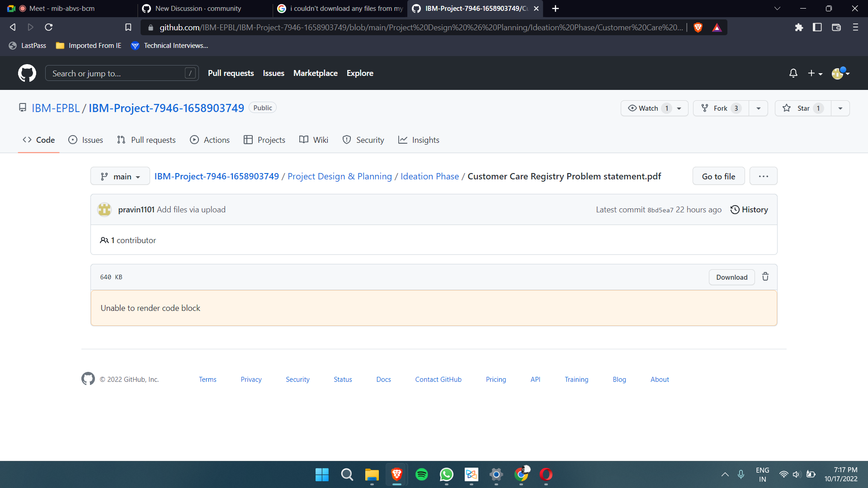The image size is (868, 488).
Task: Toggle the browser sidebar panel
Action: click(x=817, y=28)
